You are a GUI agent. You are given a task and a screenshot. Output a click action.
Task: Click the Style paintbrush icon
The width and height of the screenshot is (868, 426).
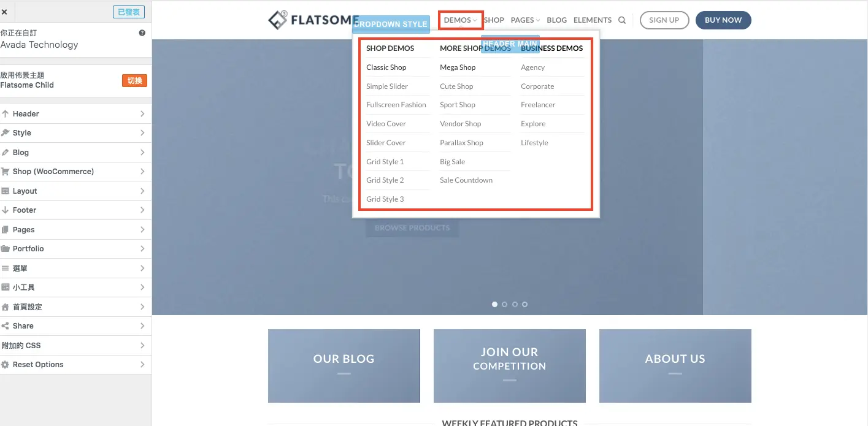[6, 132]
